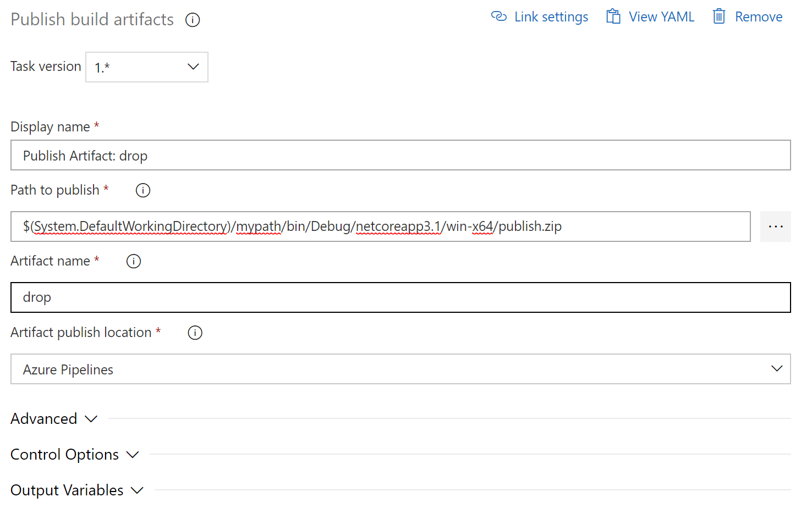Open the Task version dropdown
The width and height of the screenshot is (812, 519).
(x=147, y=67)
